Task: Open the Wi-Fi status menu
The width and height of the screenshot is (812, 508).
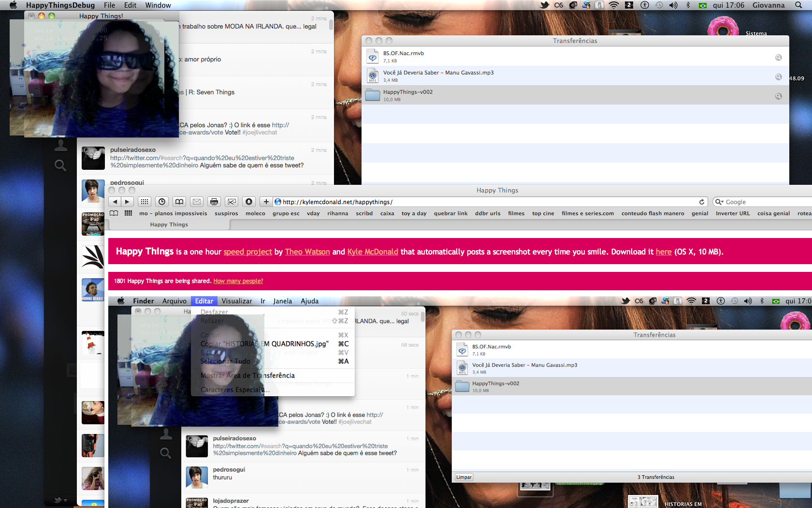Action: (614, 5)
